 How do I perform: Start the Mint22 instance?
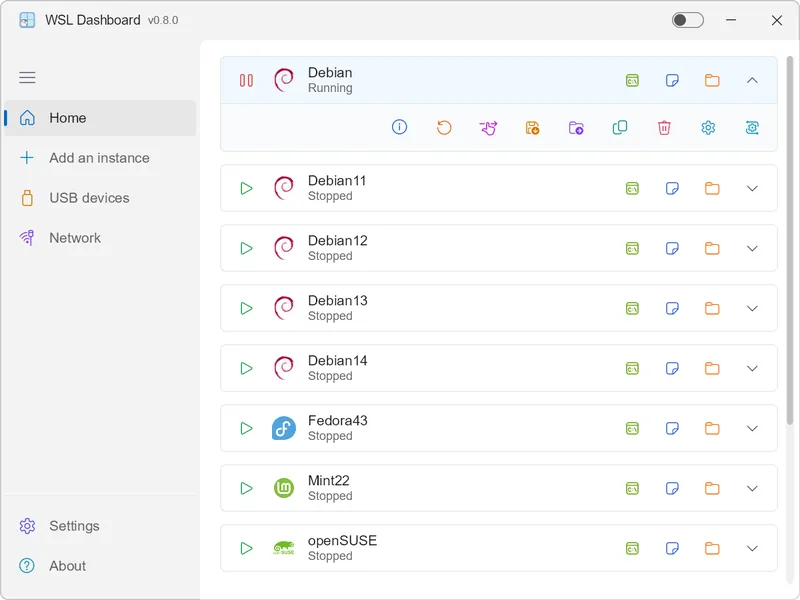click(x=246, y=488)
